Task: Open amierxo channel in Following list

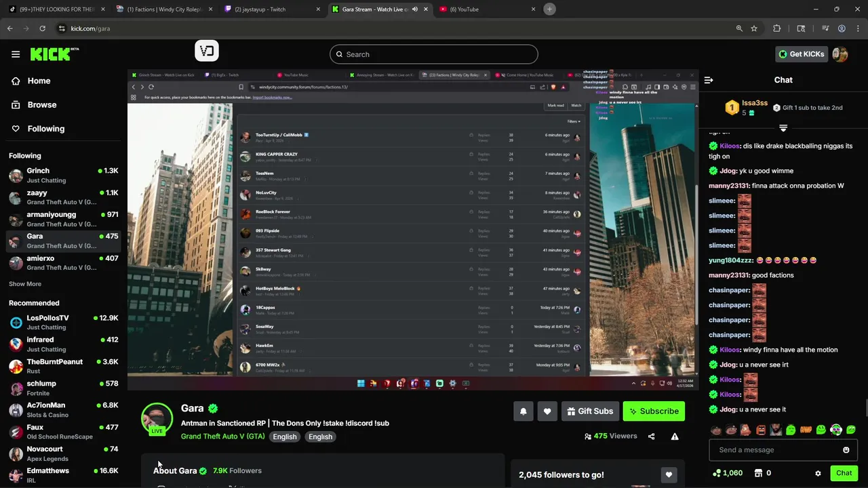Action: (x=64, y=262)
